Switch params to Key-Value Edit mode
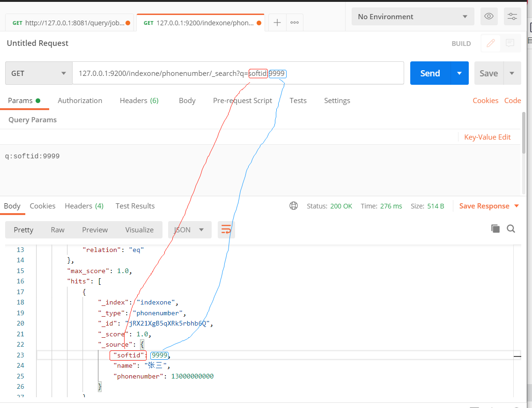The height and width of the screenshot is (408, 532). (x=487, y=137)
